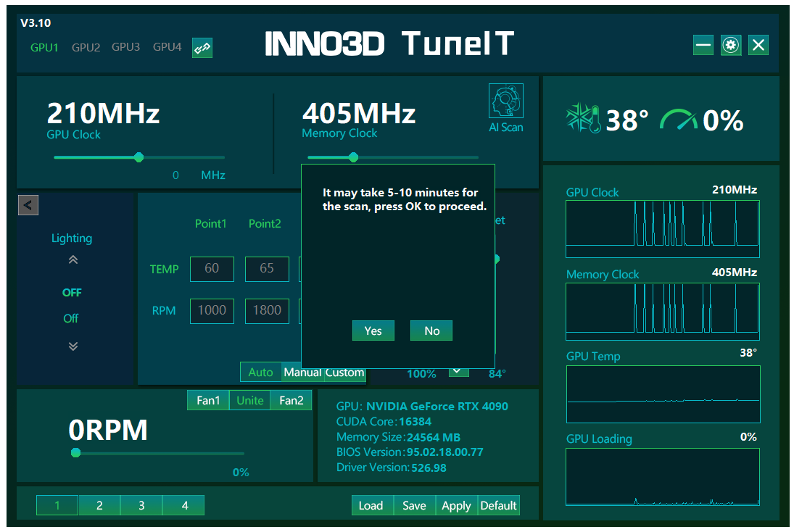Click the GPU Clock MHz offset field
The width and height of the screenshot is (794, 532).
[175, 175]
